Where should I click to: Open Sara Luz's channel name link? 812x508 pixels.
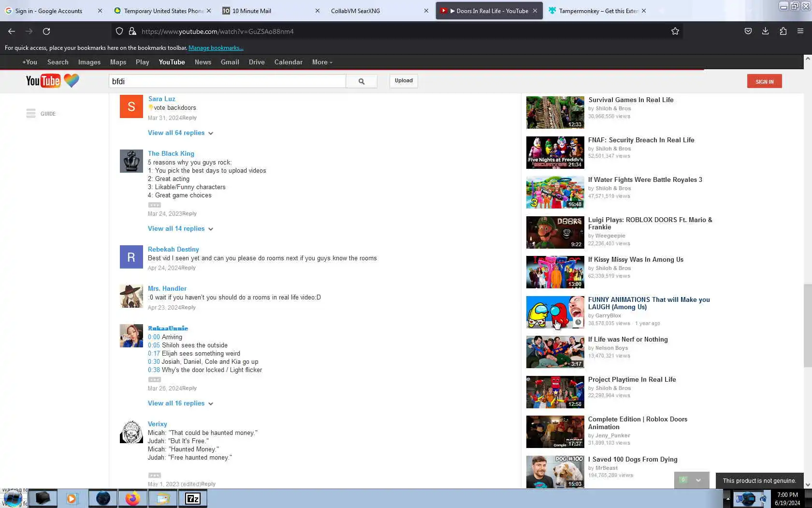pyautogui.click(x=161, y=99)
